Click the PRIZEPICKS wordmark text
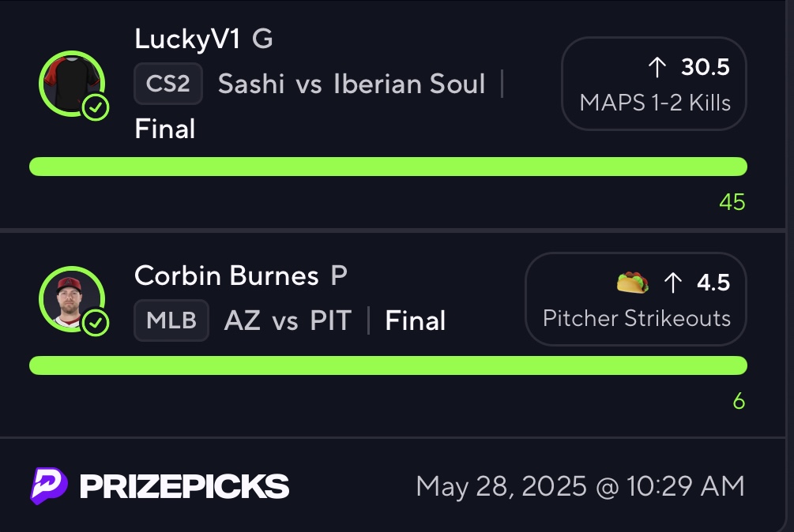 point(184,486)
